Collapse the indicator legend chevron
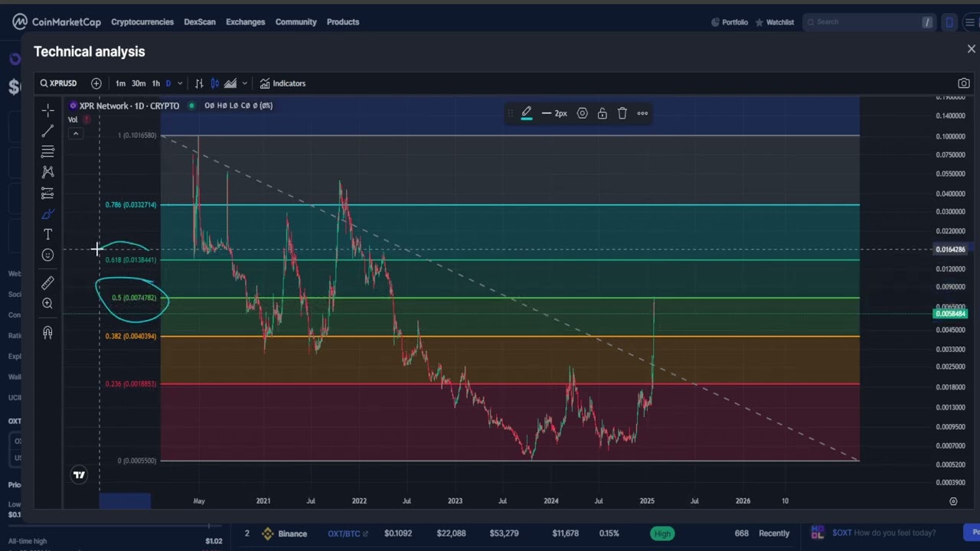This screenshot has height=551, width=980. click(75, 134)
